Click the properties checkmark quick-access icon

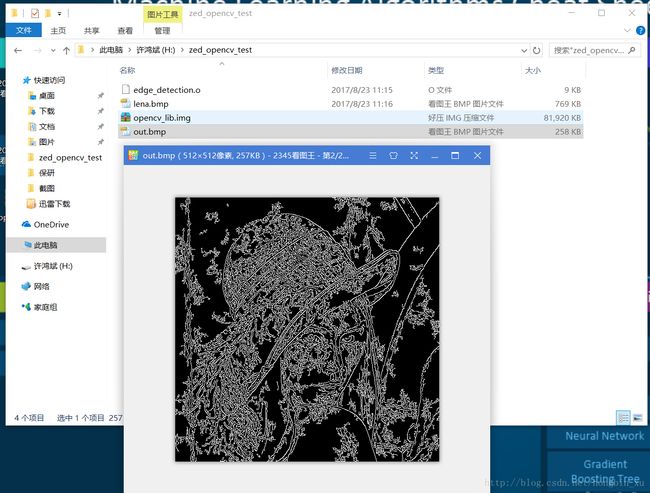pos(35,14)
